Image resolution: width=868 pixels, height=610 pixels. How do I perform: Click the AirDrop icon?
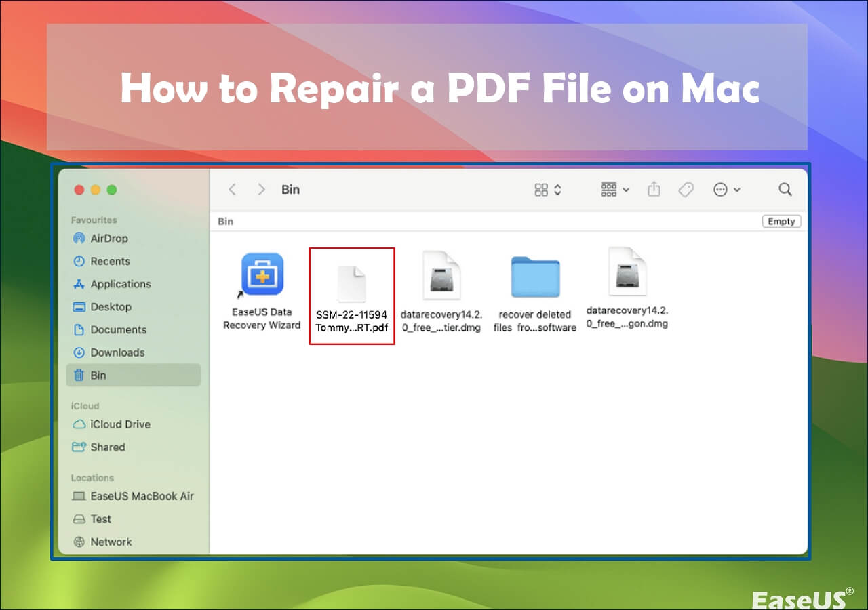click(79, 239)
